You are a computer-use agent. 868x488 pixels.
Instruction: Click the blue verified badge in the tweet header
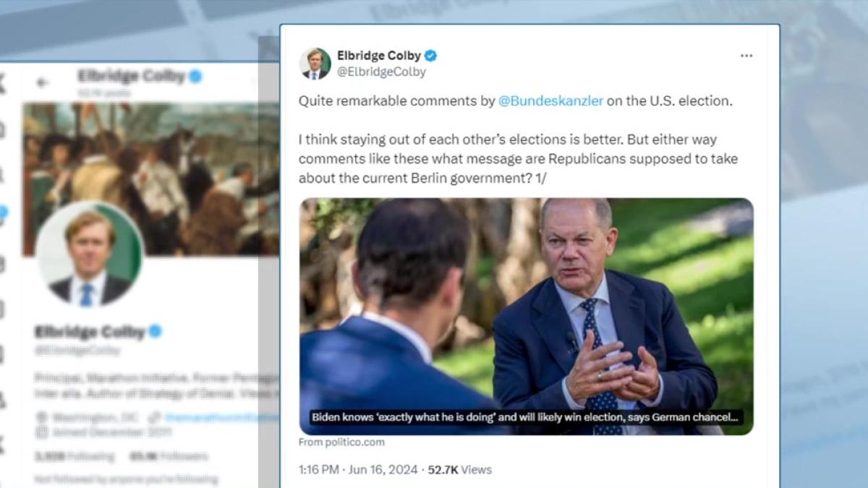(430, 56)
